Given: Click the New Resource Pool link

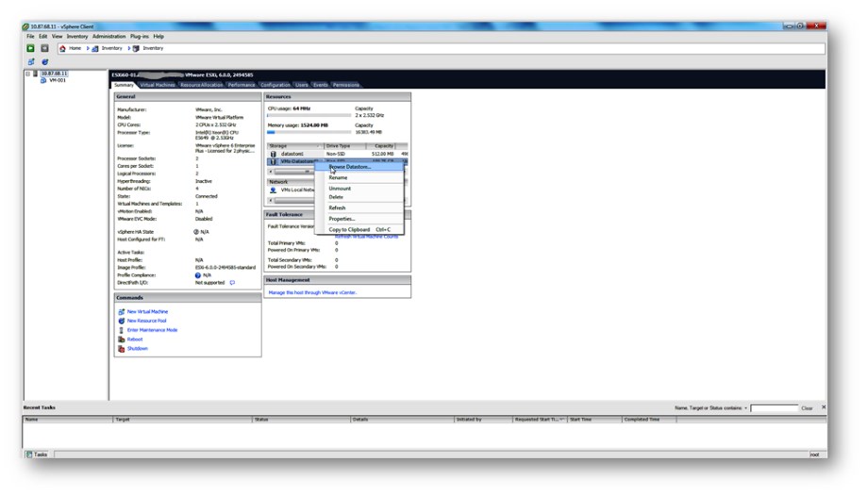Looking at the screenshot, I should 146,321.
